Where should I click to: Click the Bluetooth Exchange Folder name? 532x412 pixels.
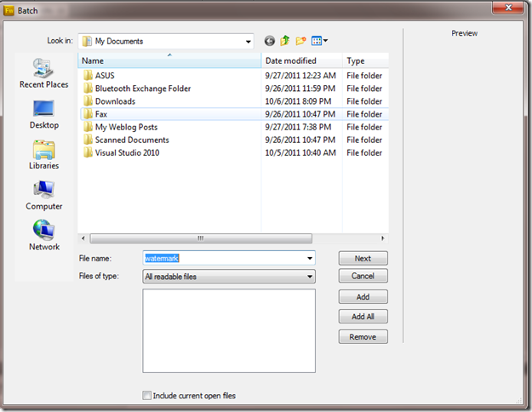pyautogui.click(x=143, y=89)
